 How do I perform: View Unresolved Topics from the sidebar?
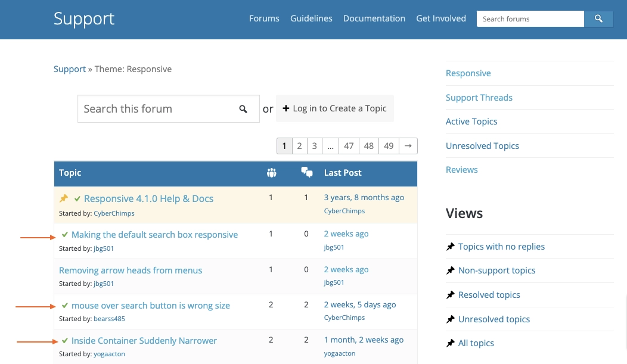[482, 145]
